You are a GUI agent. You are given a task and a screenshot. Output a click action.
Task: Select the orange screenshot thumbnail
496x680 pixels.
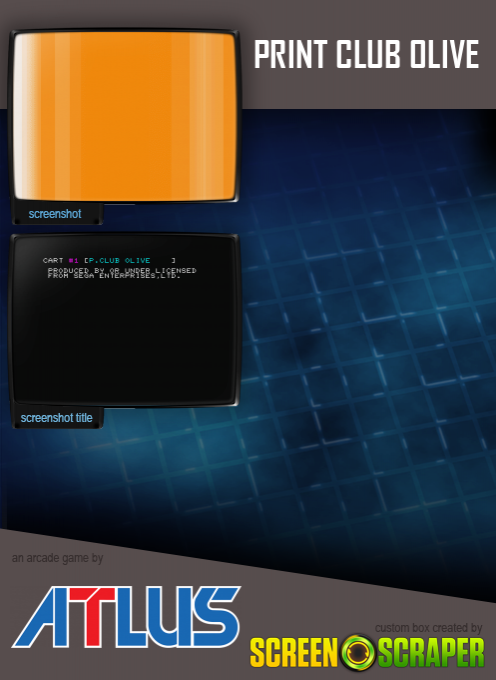coord(124,116)
